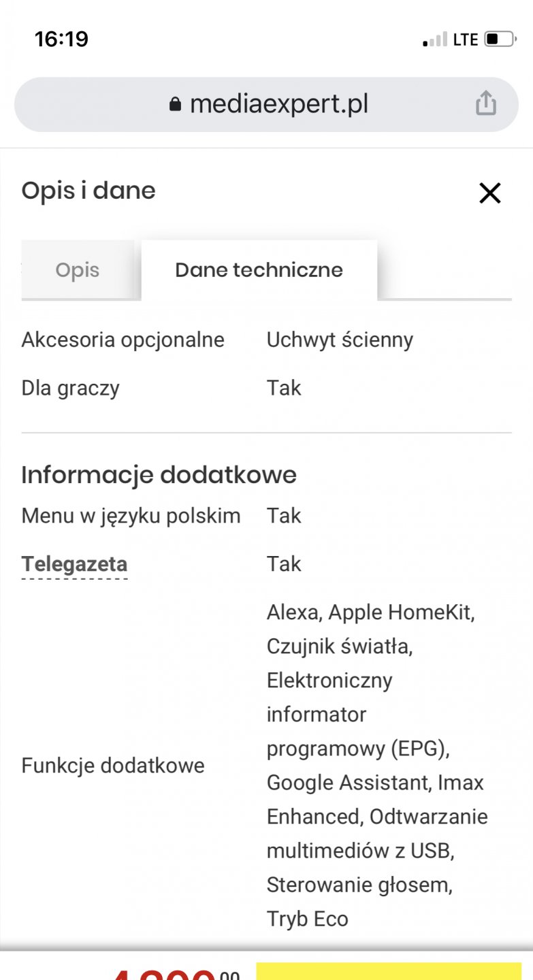Click the Menu w języku polskim label
This screenshot has height=980, width=533.
coord(131,516)
